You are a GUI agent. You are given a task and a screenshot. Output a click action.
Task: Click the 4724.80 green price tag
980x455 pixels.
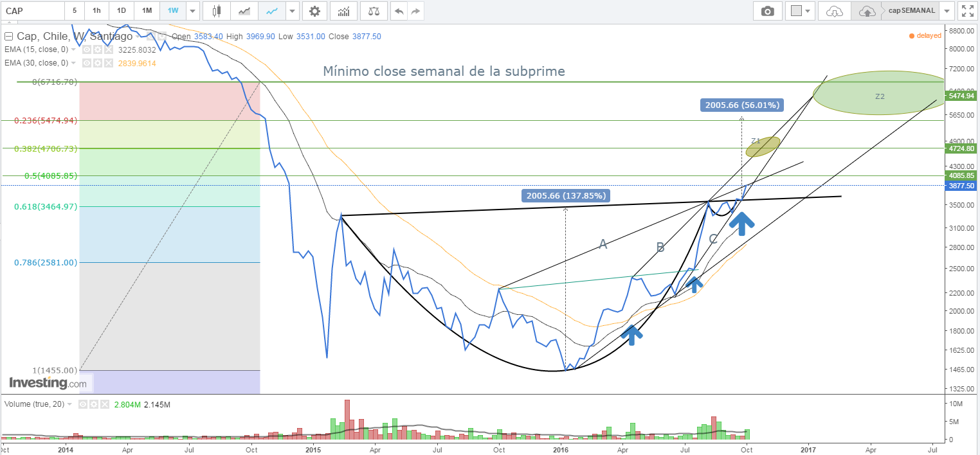coord(961,148)
